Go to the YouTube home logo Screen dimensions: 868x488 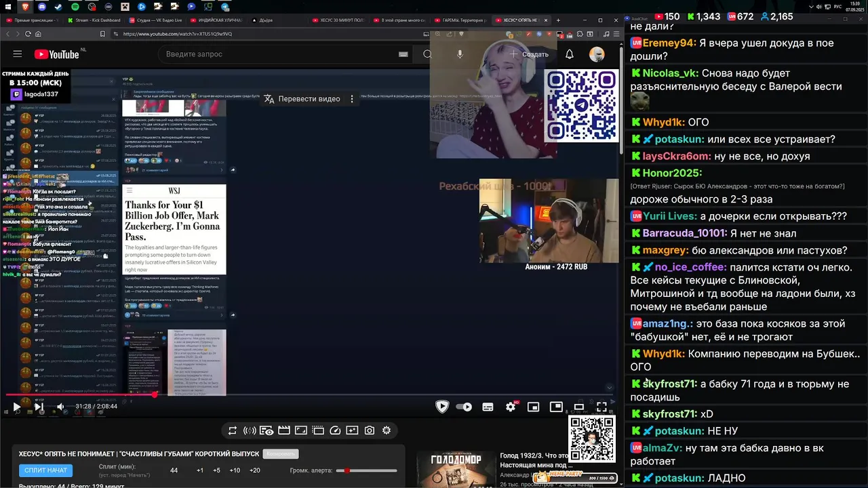(57, 54)
